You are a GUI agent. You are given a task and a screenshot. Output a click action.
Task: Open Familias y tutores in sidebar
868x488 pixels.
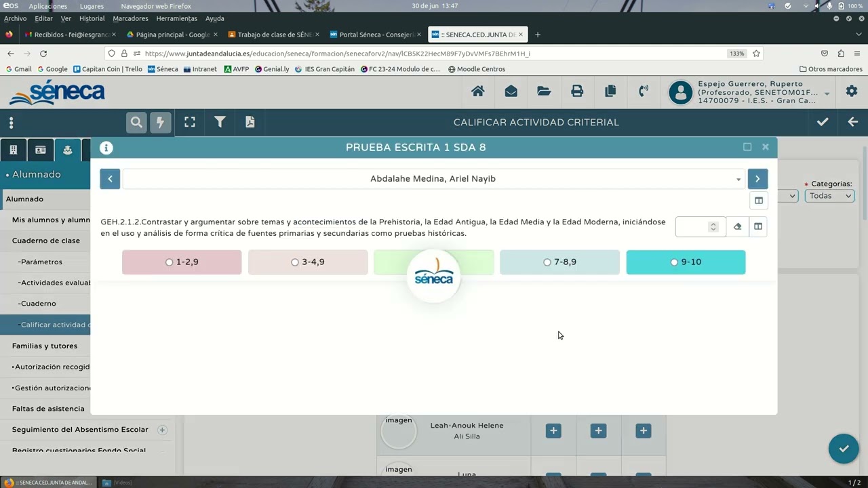click(45, 346)
